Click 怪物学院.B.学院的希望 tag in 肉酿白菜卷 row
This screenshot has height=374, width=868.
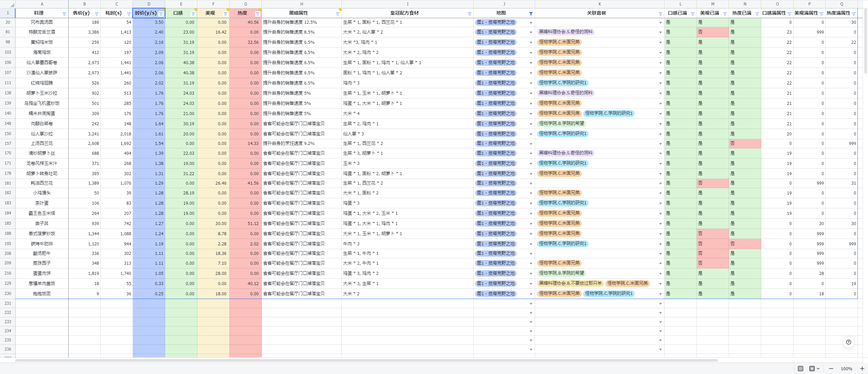[x=561, y=124]
